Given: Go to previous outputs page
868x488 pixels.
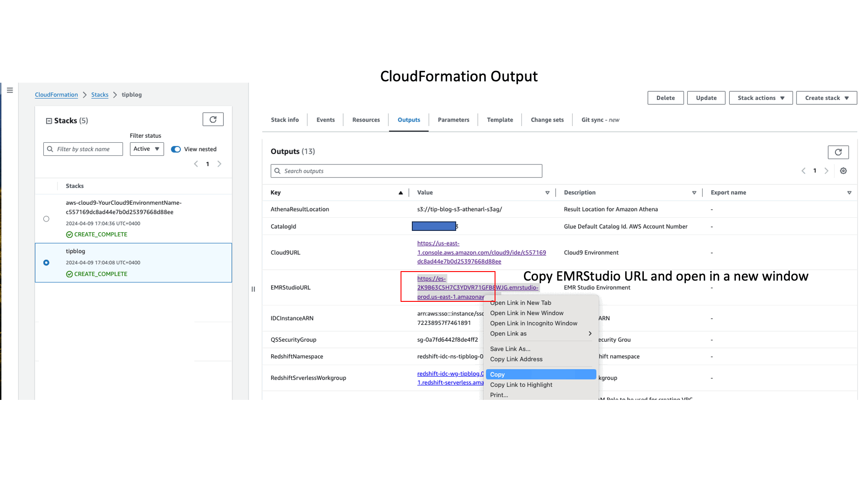Looking at the screenshot, I should (803, 171).
